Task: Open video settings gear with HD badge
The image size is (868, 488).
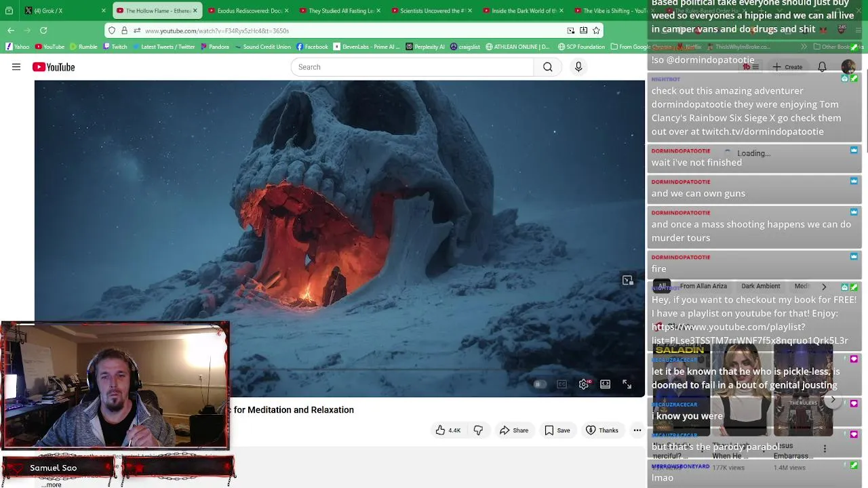Action: (584, 384)
